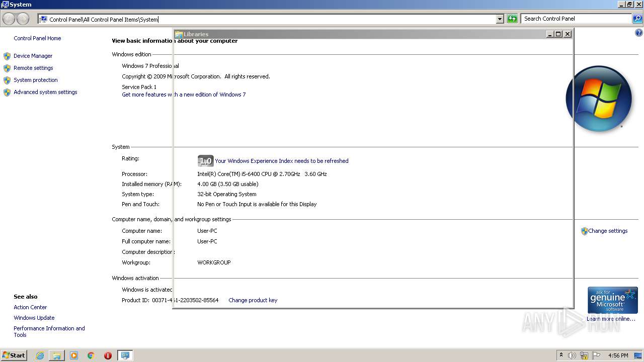Screen dimensions: 644x362
Task: Click the Learn more online link
Action: (611, 319)
